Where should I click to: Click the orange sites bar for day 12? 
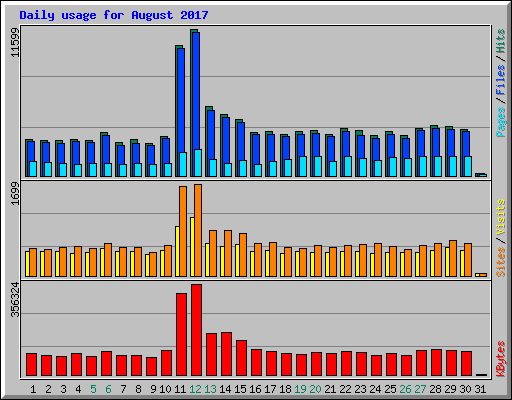(x=198, y=230)
